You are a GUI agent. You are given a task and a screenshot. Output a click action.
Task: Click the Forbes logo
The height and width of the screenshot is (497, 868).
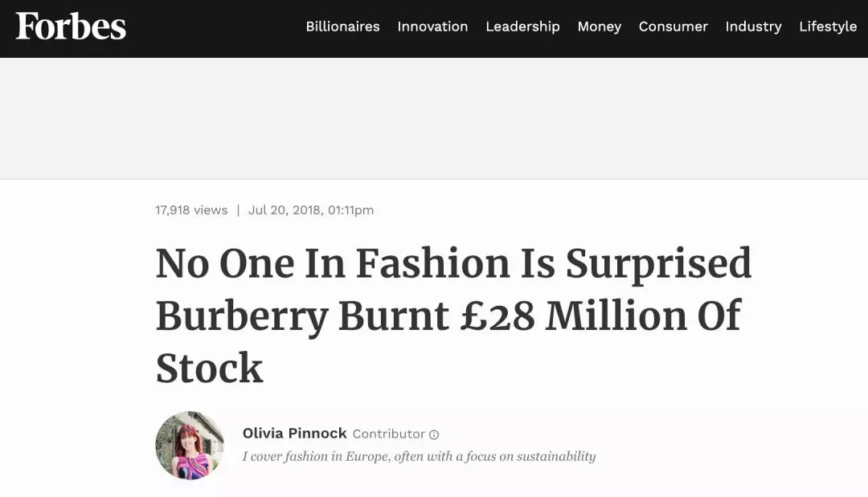pyautogui.click(x=71, y=26)
